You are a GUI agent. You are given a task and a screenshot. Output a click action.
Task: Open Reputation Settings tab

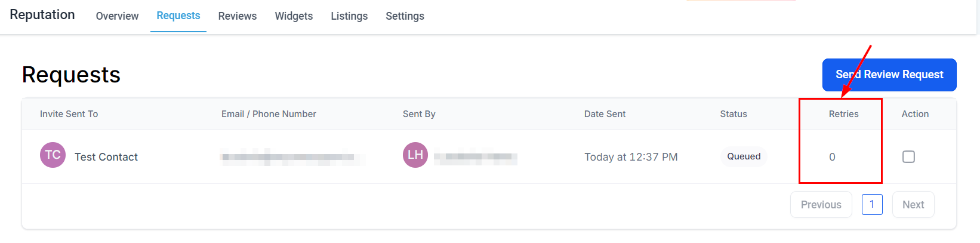click(405, 16)
